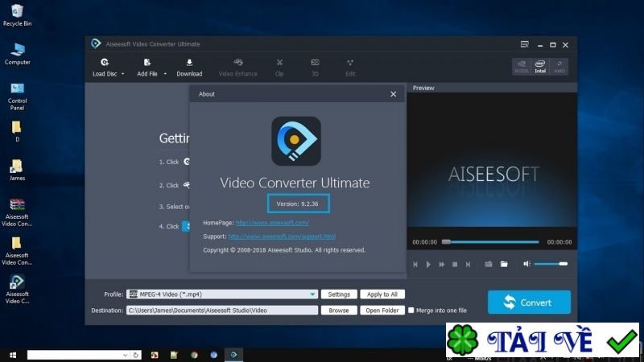The width and height of the screenshot is (644, 362).
Task: Click the Fast Forward playback button
Action: click(441, 264)
